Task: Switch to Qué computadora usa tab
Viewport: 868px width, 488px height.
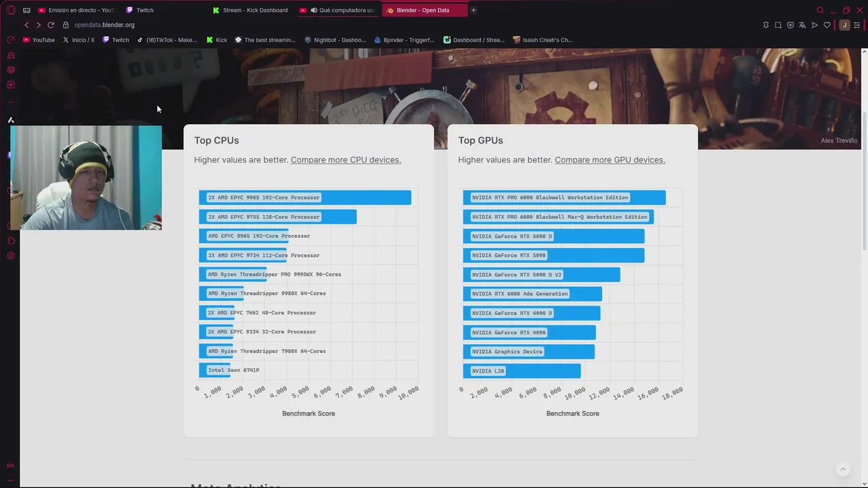Action: click(x=338, y=10)
